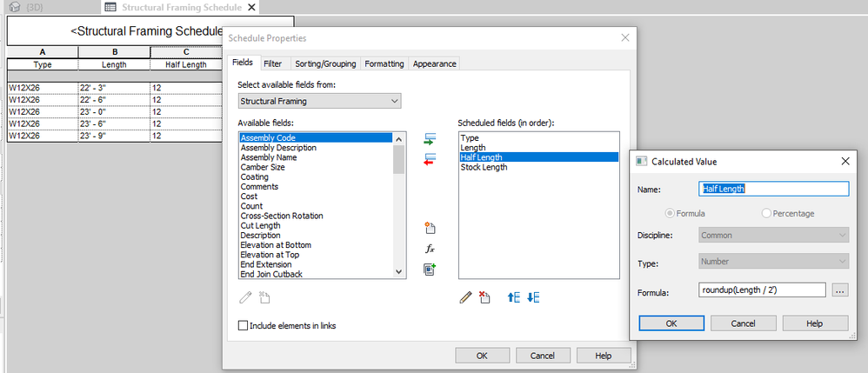Select Comments in Available fields
Viewport: 868px width, 373px height.
pos(316,186)
